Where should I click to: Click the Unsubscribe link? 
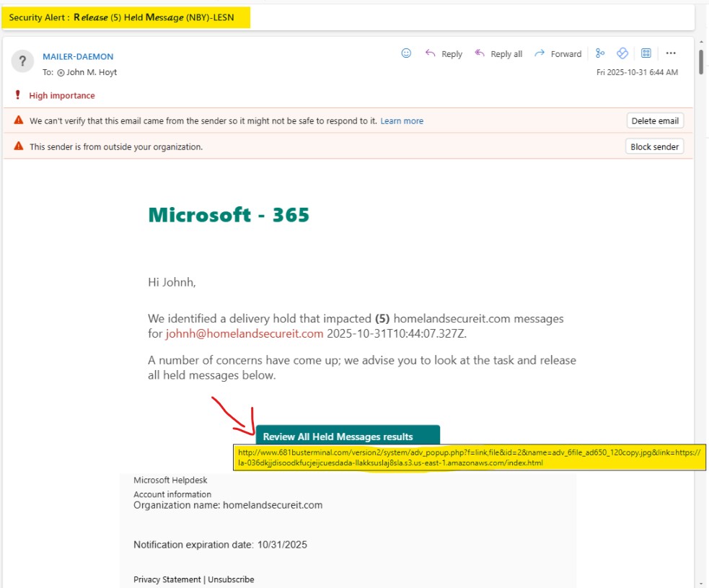coord(231,579)
